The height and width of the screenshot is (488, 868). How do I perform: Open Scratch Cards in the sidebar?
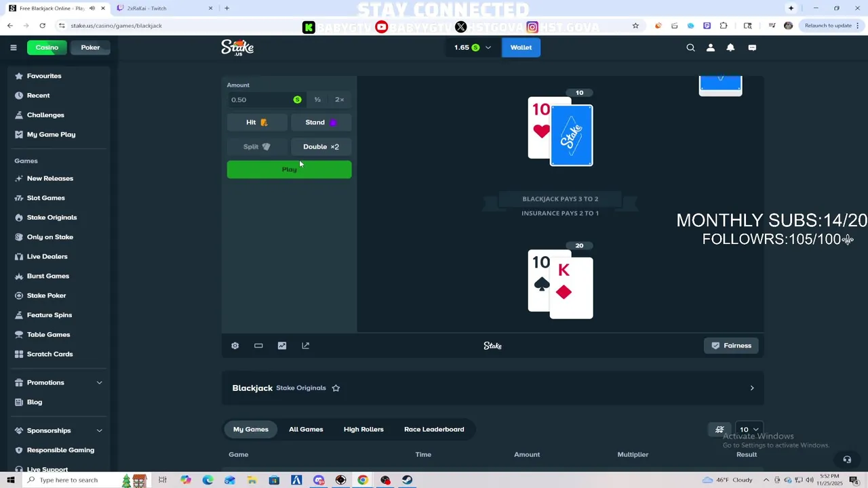[x=50, y=354]
